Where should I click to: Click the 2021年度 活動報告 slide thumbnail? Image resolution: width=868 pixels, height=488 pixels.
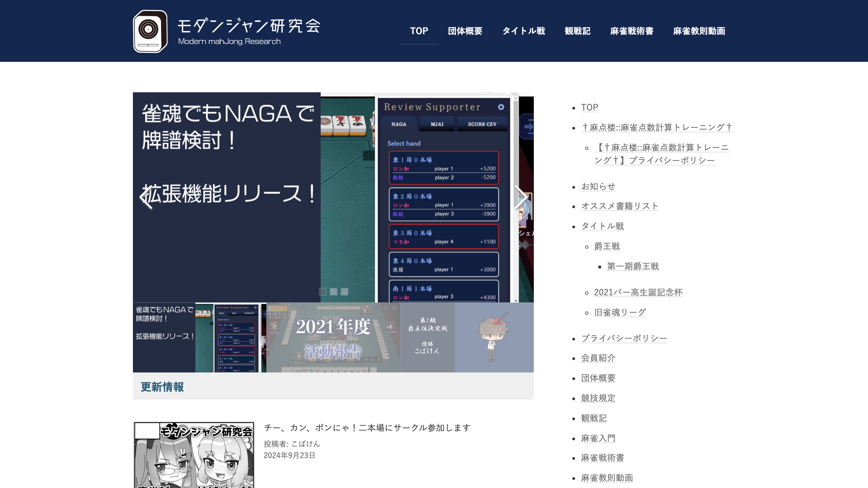click(x=333, y=338)
